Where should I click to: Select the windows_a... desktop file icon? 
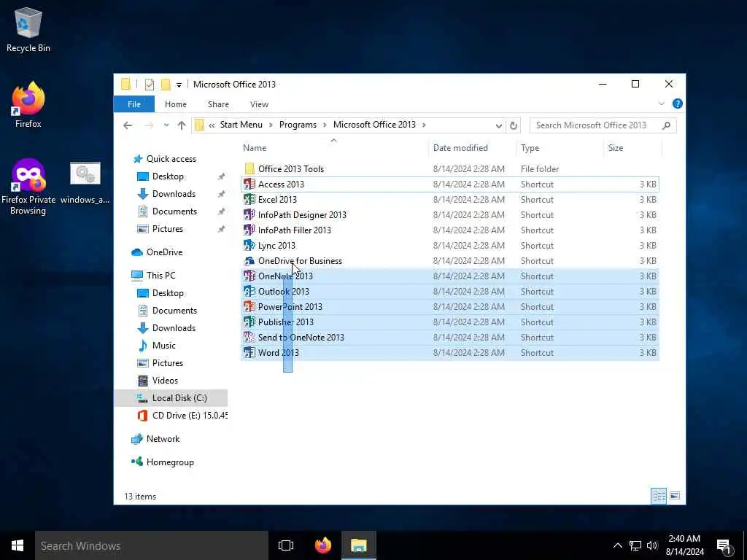85,183
